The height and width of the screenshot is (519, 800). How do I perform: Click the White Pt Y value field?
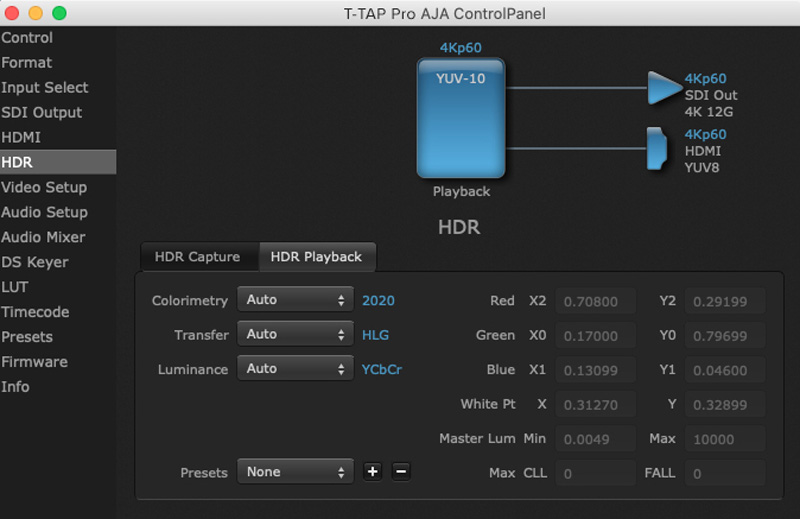[726, 405]
